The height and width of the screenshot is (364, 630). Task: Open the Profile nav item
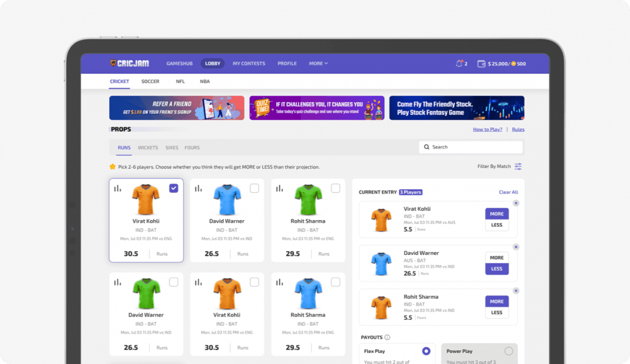287,63
